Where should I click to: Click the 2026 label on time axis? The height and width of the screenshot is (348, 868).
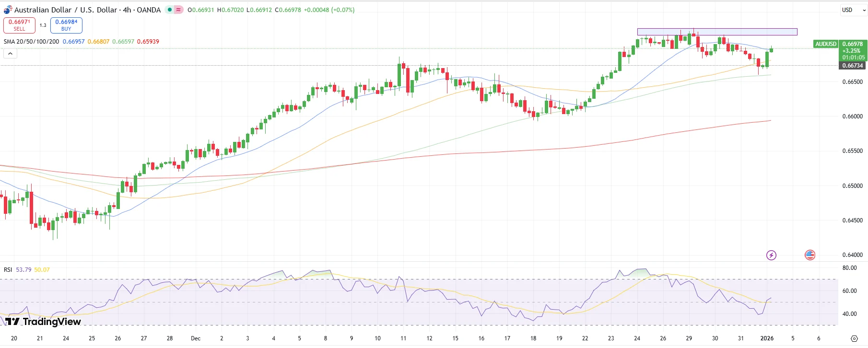(767, 338)
